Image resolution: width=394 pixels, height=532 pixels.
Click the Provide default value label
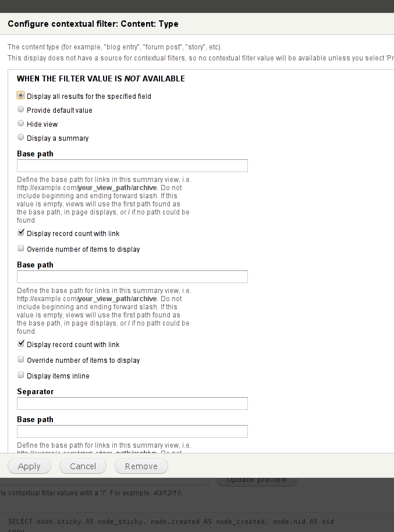click(59, 110)
